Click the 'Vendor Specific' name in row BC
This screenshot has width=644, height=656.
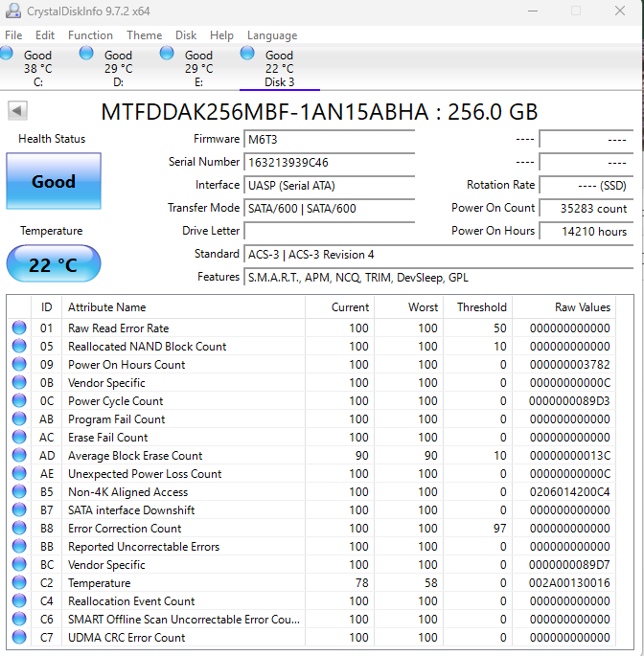point(106,565)
